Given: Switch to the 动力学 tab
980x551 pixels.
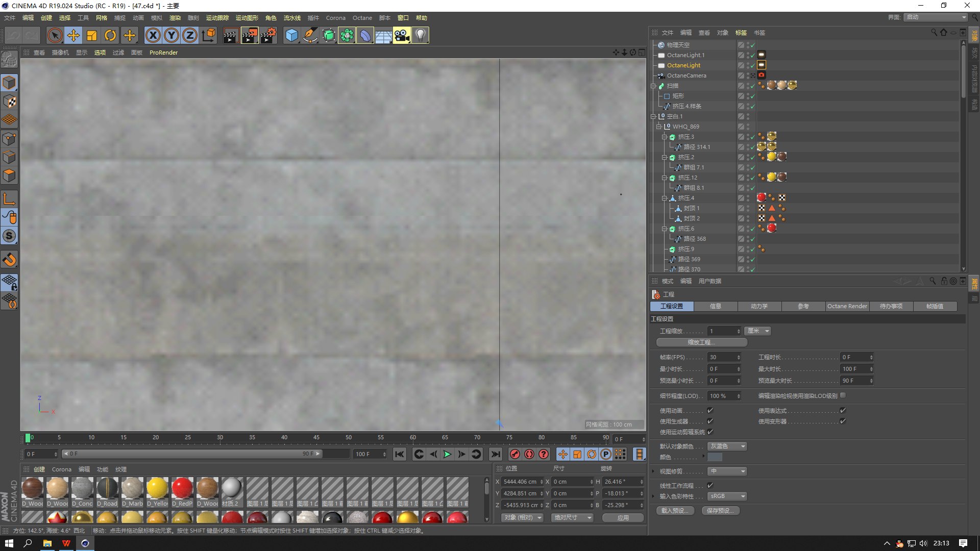Looking at the screenshot, I should tap(759, 306).
